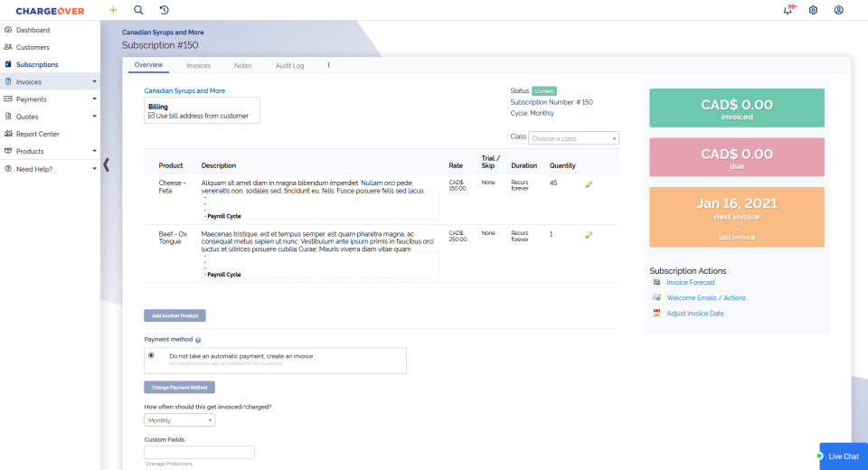Toggle Use bill address from customer checkbox
This screenshot has height=470, width=868.
pyautogui.click(x=151, y=116)
